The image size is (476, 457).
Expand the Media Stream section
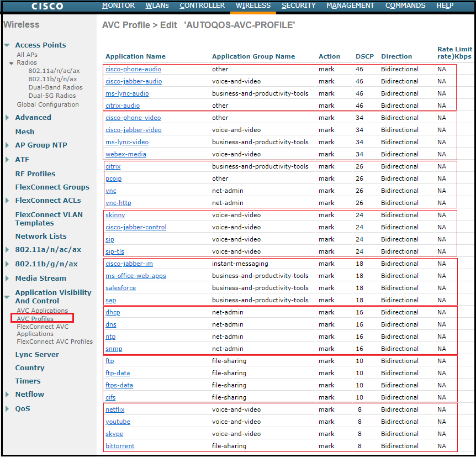click(7, 279)
